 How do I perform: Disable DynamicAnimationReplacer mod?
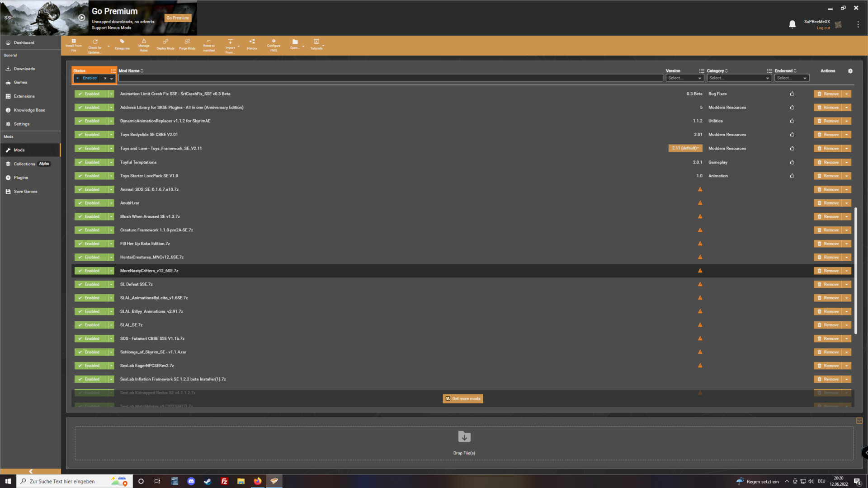click(91, 121)
